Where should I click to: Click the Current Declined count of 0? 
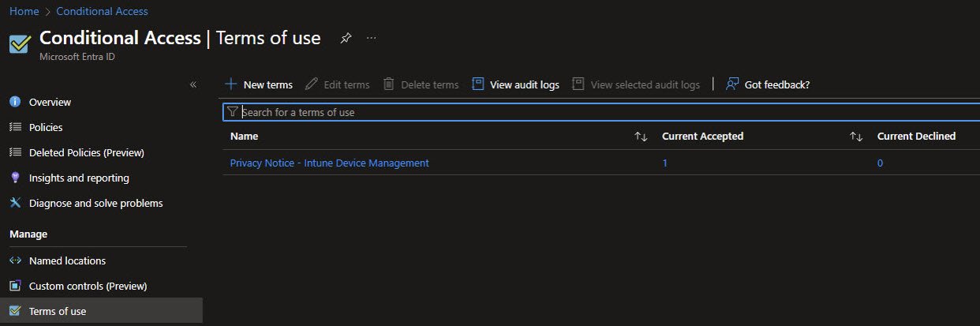[880, 163]
